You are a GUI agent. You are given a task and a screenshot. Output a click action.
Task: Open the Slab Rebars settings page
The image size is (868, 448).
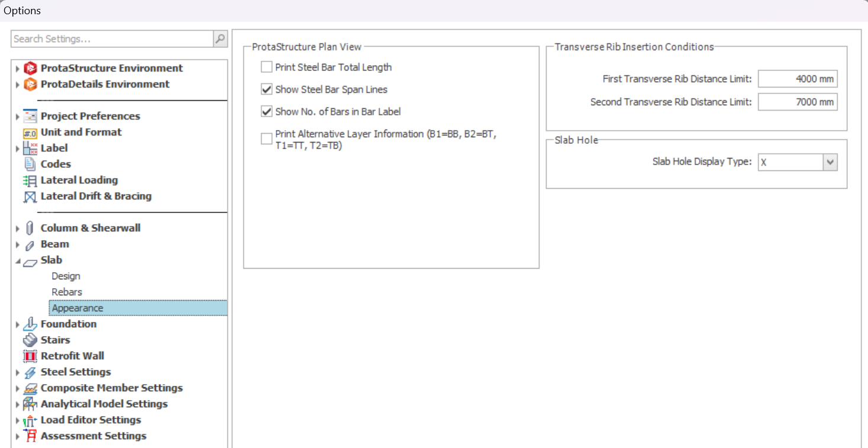click(x=67, y=292)
